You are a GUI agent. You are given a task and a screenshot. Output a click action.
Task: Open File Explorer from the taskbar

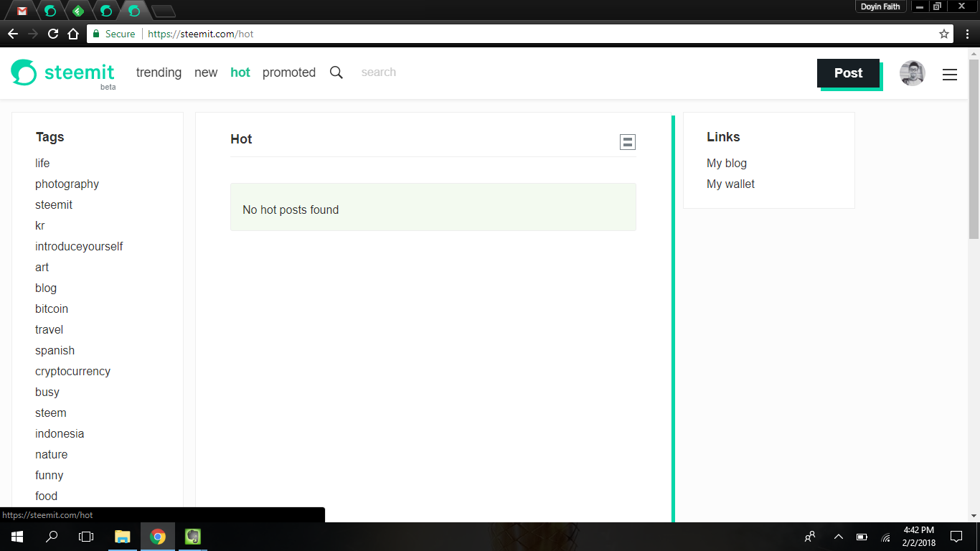click(122, 536)
